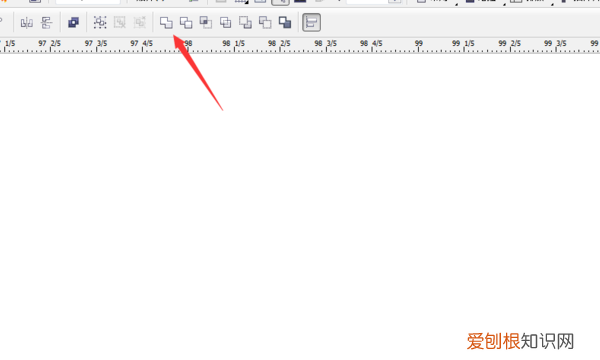The width and height of the screenshot is (600, 360).
Task: Apply Back Minus Front shaping
Action: (265, 23)
